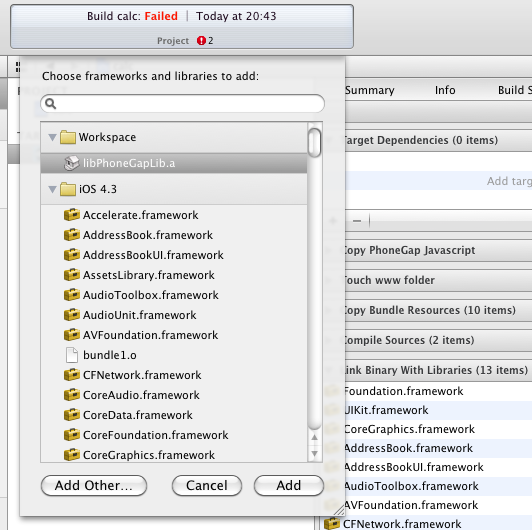Image resolution: width=532 pixels, height=530 pixels.
Task: Click the Add button
Action: point(289,485)
